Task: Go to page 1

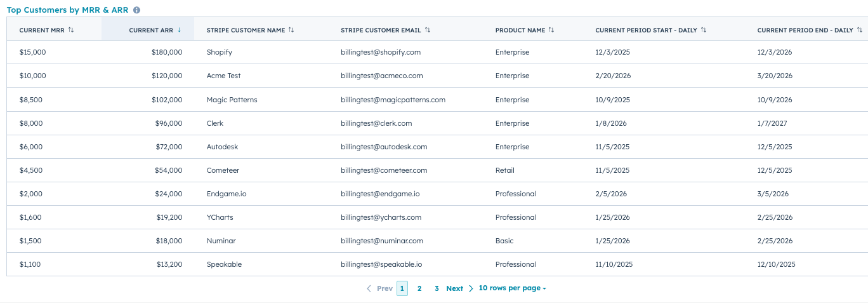Action: (402, 288)
